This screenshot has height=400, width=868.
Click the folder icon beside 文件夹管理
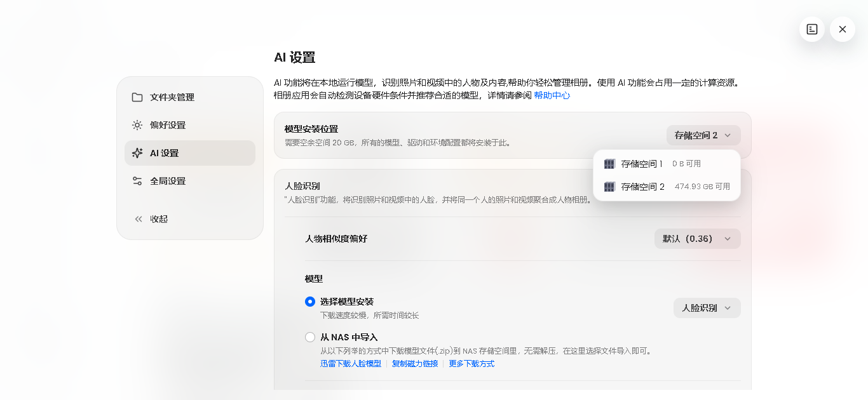click(137, 97)
